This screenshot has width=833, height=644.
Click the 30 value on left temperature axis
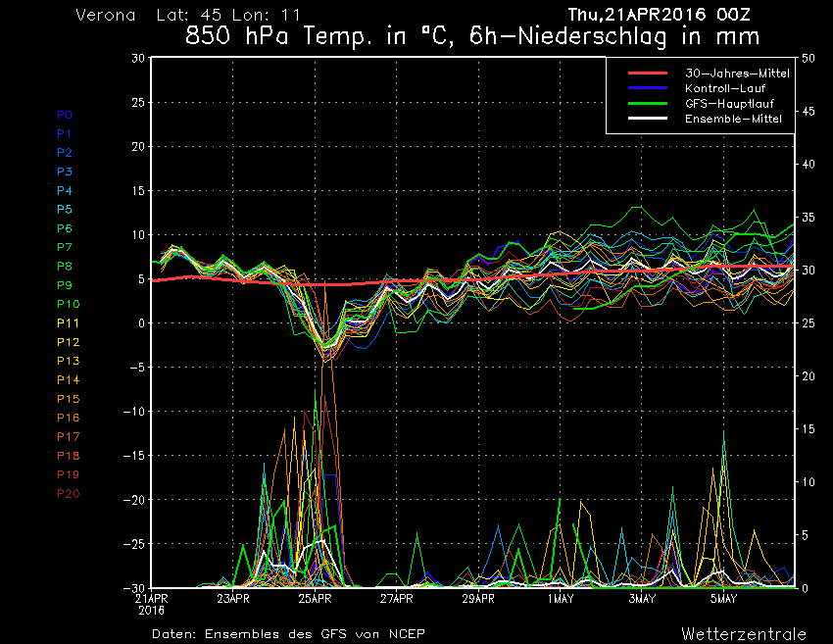[x=138, y=58]
